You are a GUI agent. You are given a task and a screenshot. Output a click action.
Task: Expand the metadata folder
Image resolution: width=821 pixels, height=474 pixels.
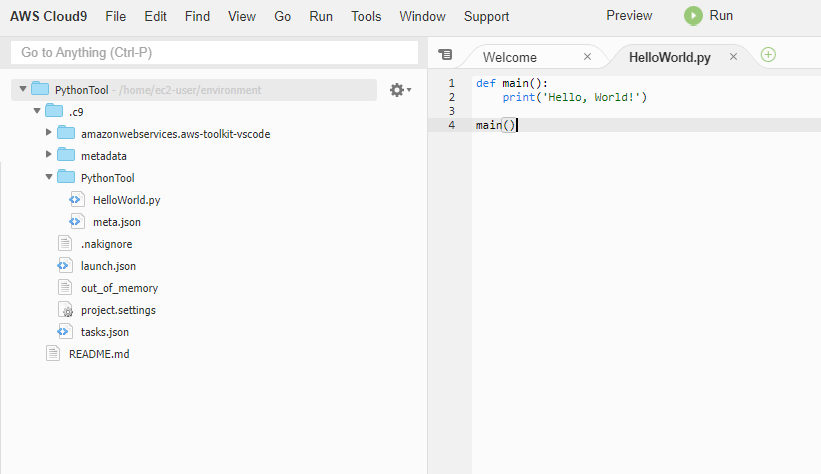(x=48, y=155)
